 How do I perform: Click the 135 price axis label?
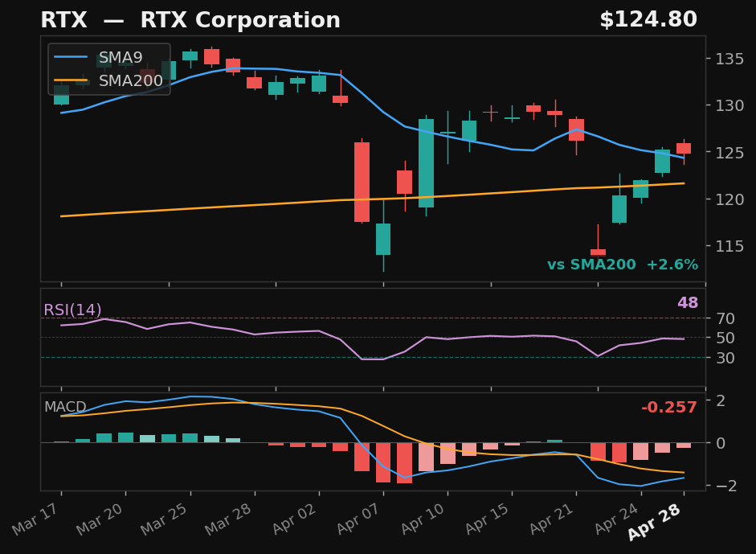729,59
